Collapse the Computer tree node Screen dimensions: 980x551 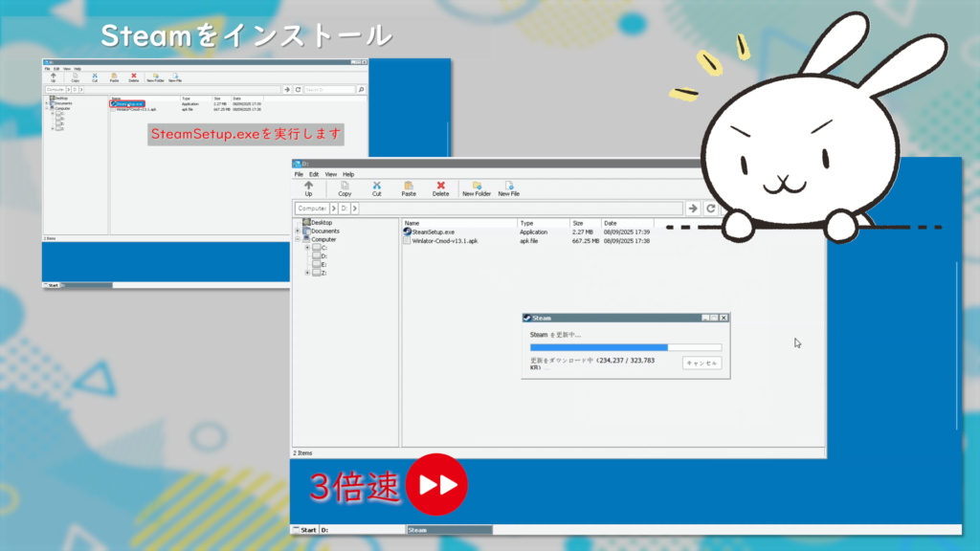(x=298, y=239)
